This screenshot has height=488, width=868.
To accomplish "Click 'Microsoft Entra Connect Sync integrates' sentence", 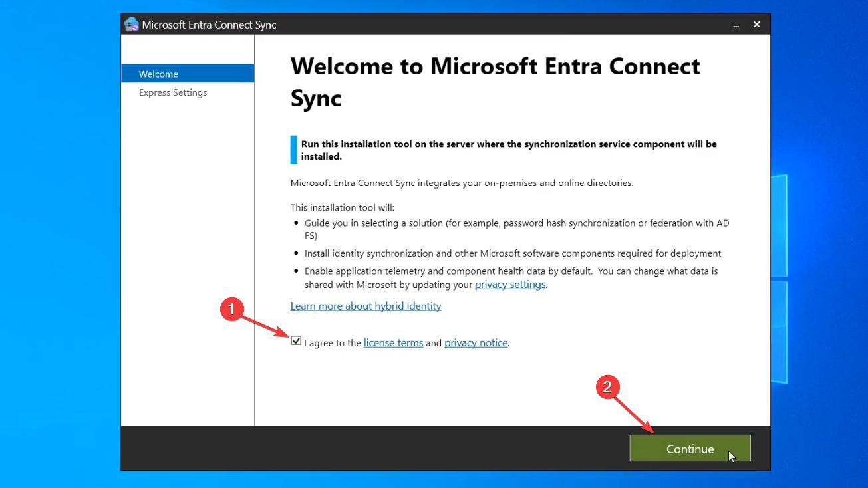I will pos(462,183).
